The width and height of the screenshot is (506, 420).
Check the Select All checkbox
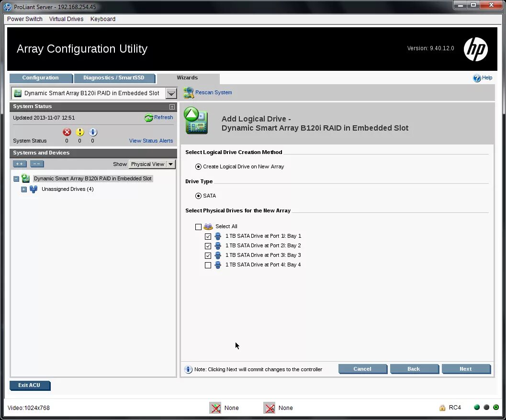point(198,227)
